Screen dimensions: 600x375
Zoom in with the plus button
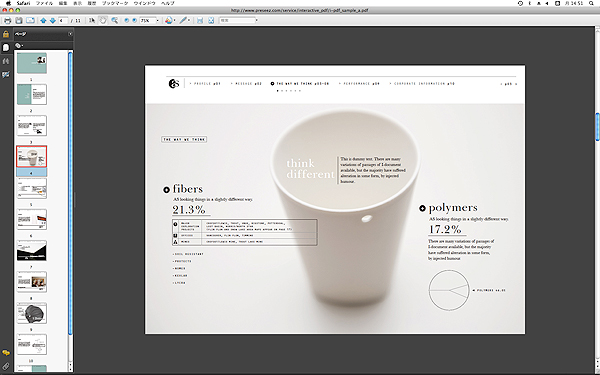tap(134, 20)
